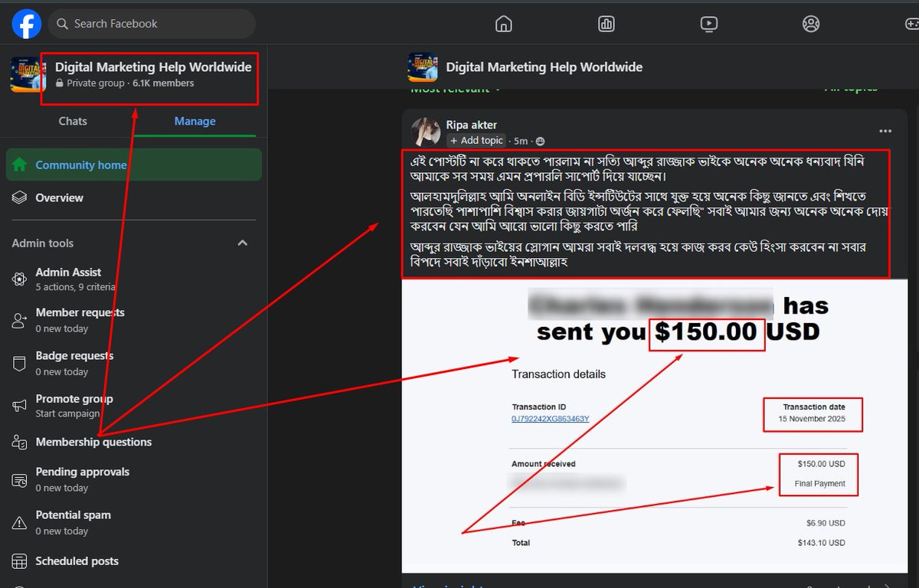
Task: Select Community home in sidebar
Action: coord(134,165)
